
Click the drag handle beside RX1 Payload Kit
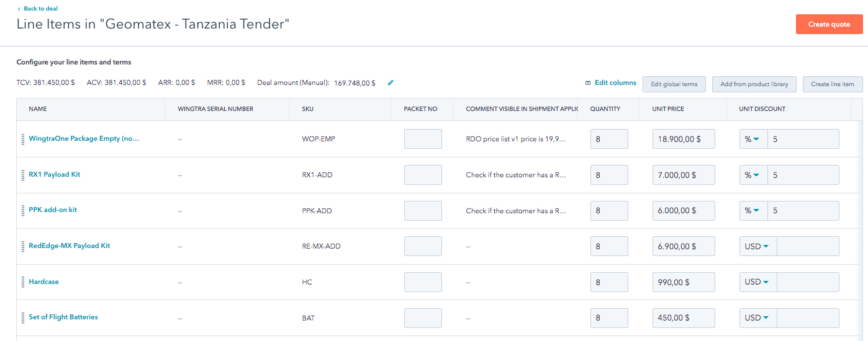23,175
